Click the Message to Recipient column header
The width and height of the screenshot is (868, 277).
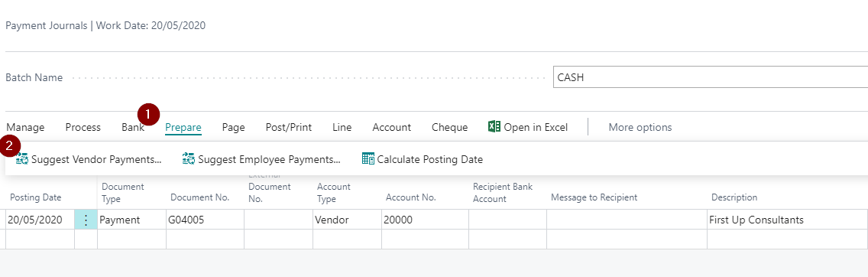point(594,197)
